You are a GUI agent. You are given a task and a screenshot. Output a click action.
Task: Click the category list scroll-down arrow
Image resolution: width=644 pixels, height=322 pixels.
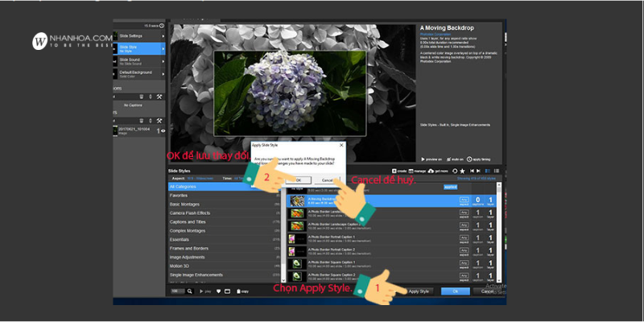(x=283, y=279)
